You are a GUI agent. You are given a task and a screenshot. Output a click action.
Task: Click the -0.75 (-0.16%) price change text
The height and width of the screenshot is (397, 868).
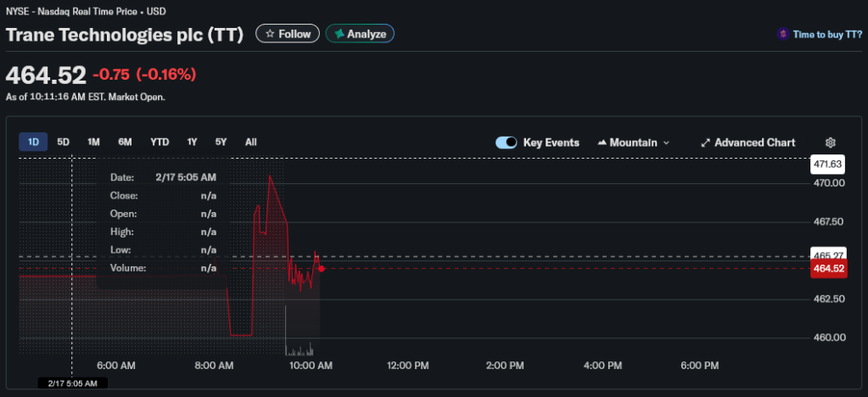(144, 74)
